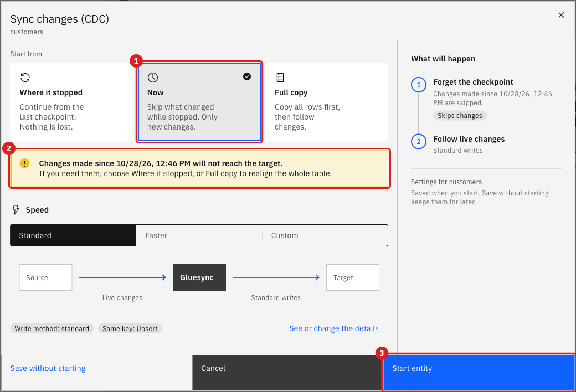Screen dimensions: 576x392
Task: Click the Forget the checkpoint heading
Action: click(473, 82)
